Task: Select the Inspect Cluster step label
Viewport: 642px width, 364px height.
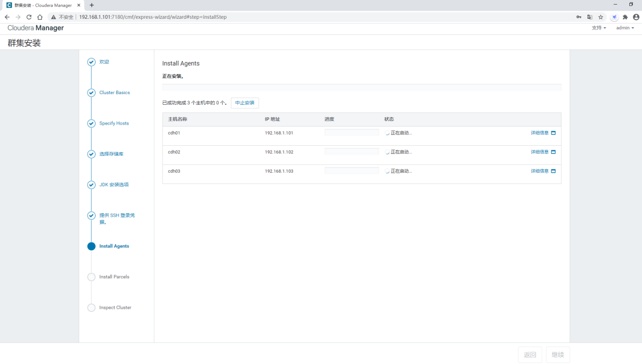Action: (115, 308)
